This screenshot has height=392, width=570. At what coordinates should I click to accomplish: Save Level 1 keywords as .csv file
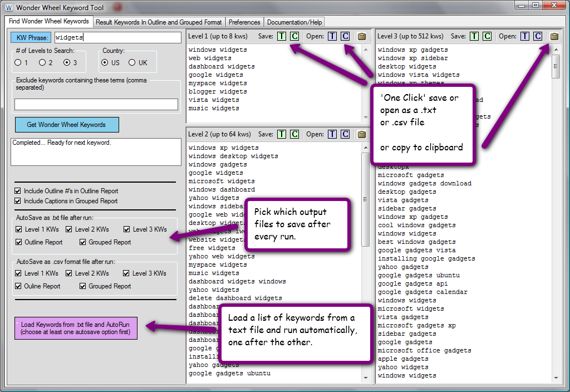click(x=294, y=36)
